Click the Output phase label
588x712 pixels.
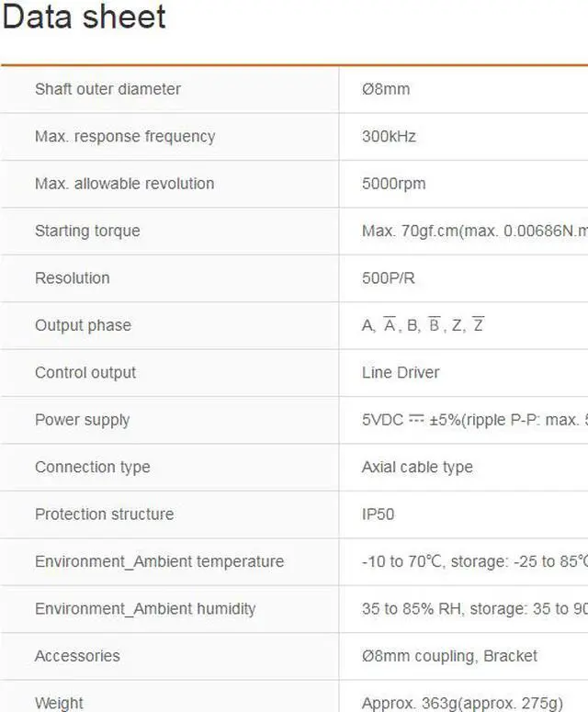tap(83, 325)
